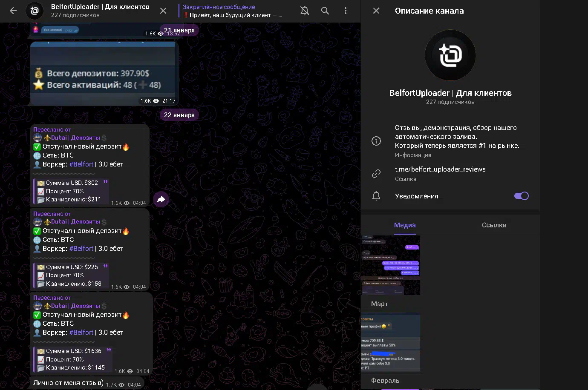Click 'Отстучал новый депозит' in the $302 message
This screenshot has height=390, width=588.
point(82,146)
